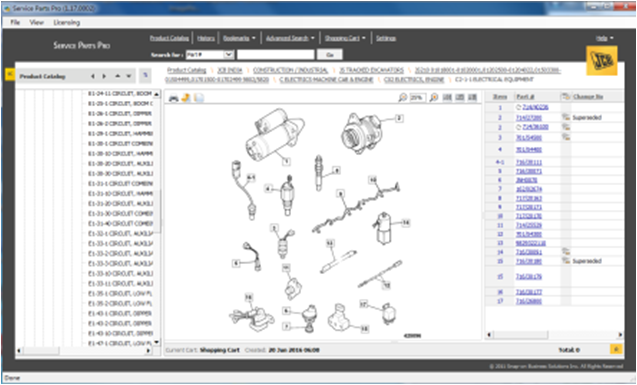Click the Product Catalog navigation link
The width and height of the screenshot is (637, 385).
coord(169,38)
